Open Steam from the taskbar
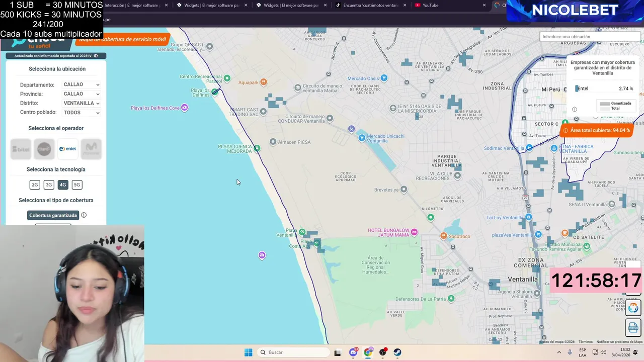Screen dimensions: 644x362 (397, 352)
